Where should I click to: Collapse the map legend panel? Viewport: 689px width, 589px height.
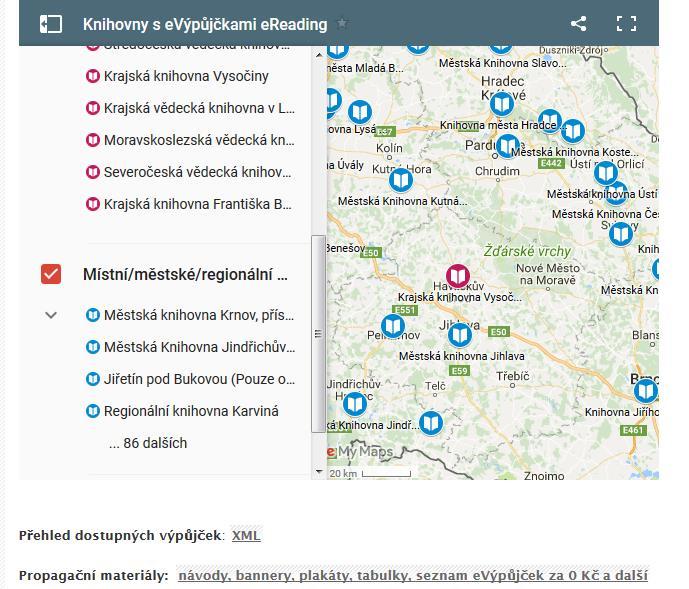coord(51,24)
